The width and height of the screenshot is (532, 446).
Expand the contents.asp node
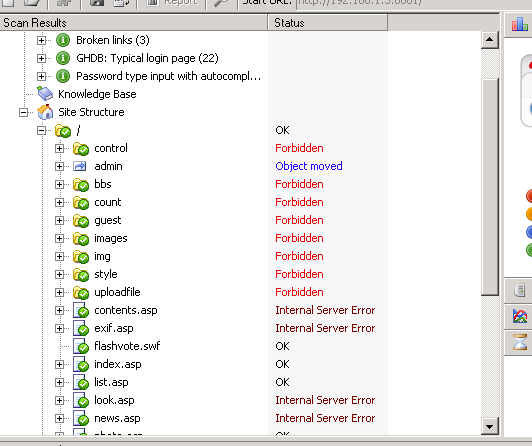pyautogui.click(x=59, y=310)
